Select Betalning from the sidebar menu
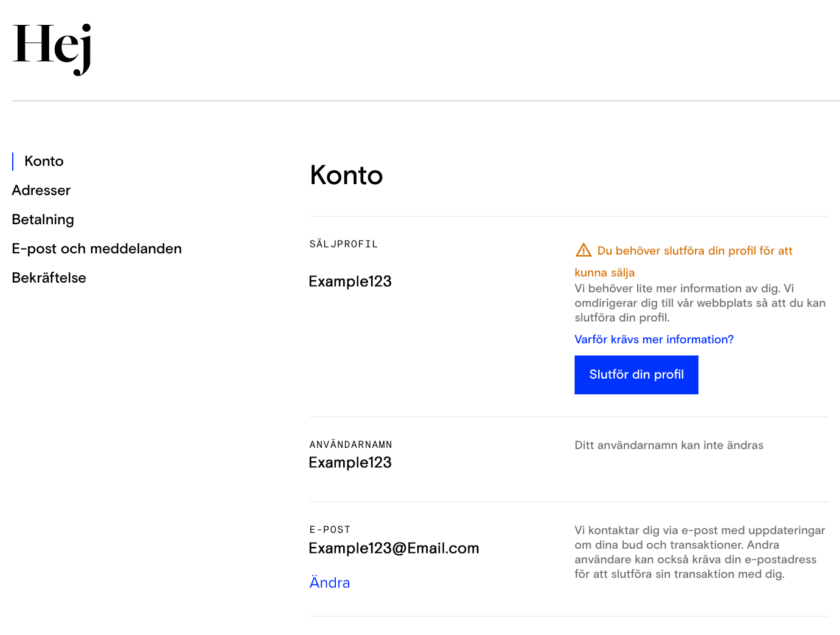This screenshot has width=840, height=635. (43, 219)
